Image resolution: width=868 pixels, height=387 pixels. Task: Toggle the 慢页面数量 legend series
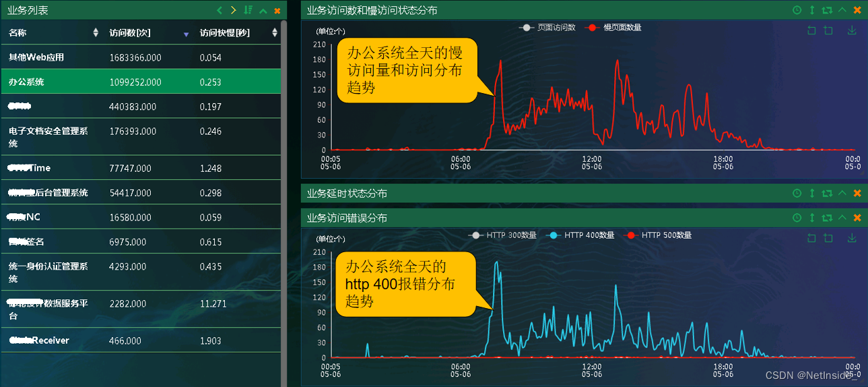[x=613, y=28]
